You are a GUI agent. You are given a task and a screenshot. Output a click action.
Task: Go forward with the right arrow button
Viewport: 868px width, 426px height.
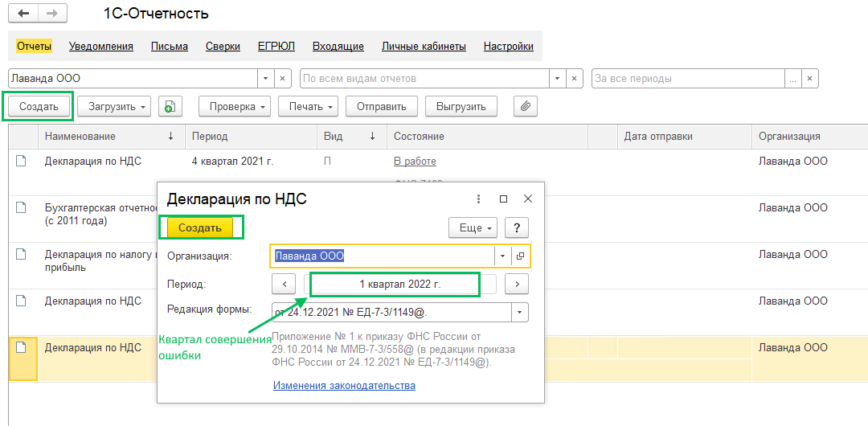pos(52,14)
